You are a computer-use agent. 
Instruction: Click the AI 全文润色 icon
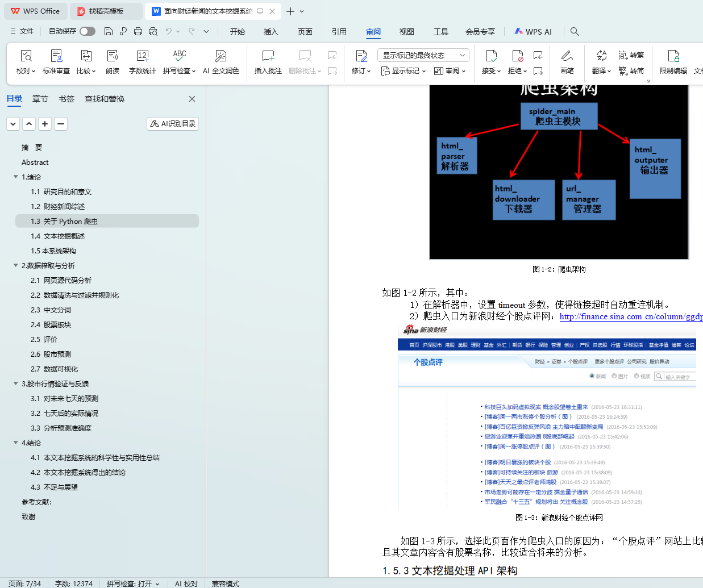coord(221,56)
